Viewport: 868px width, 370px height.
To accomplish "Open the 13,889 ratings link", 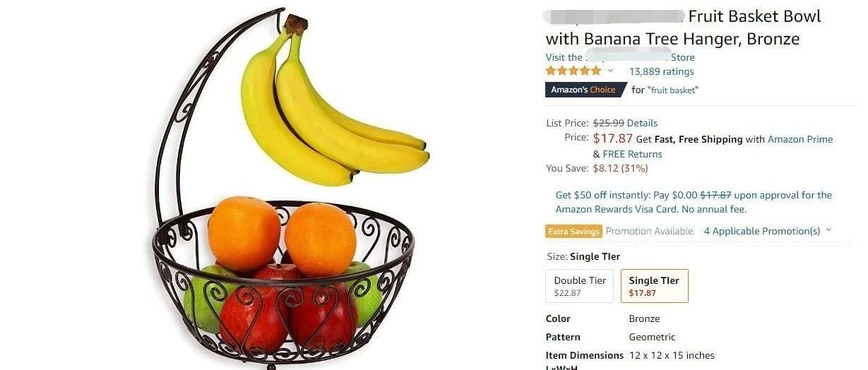I will pyautogui.click(x=661, y=71).
